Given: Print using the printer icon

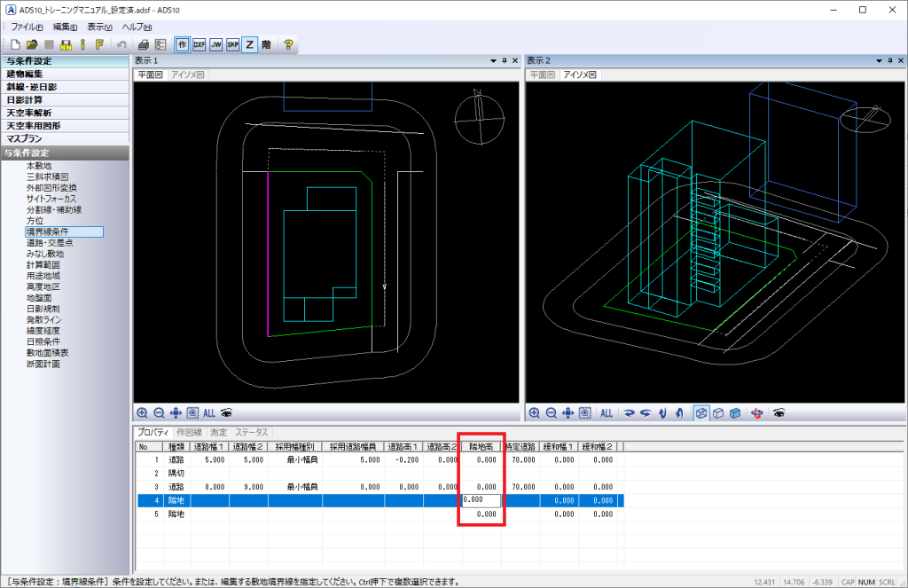Looking at the screenshot, I should click(143, 44).
